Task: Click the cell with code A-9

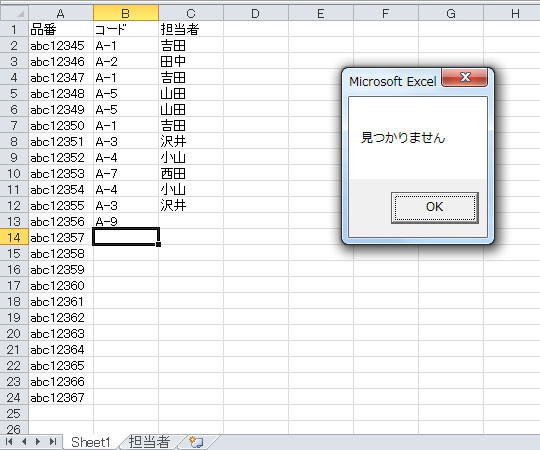Action: 126,221
